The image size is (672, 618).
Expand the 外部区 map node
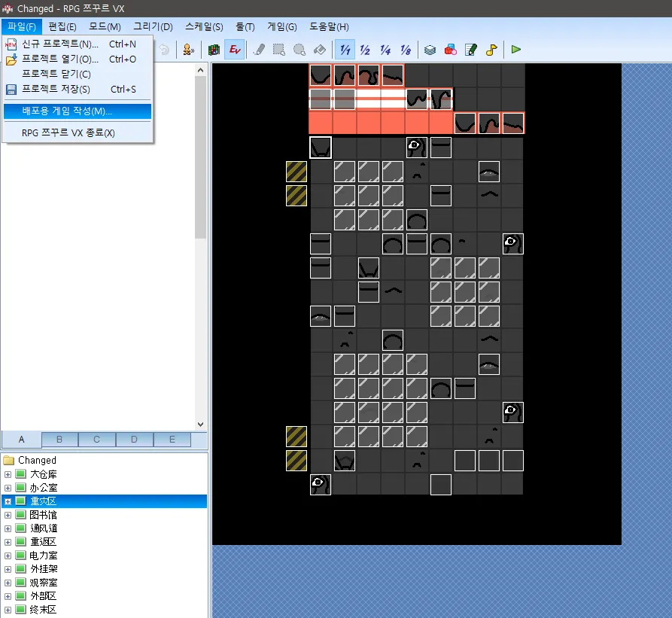coord(8,597)
